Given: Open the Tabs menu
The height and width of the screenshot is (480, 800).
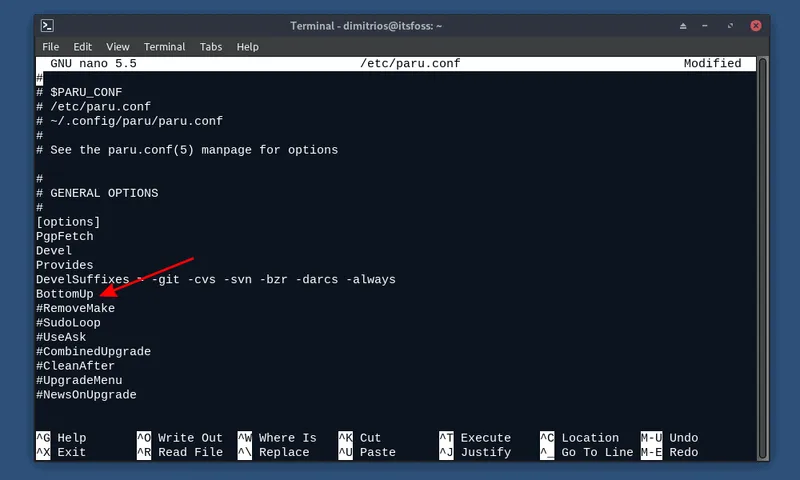Looking at the screenshot, I should coord(211,46).
